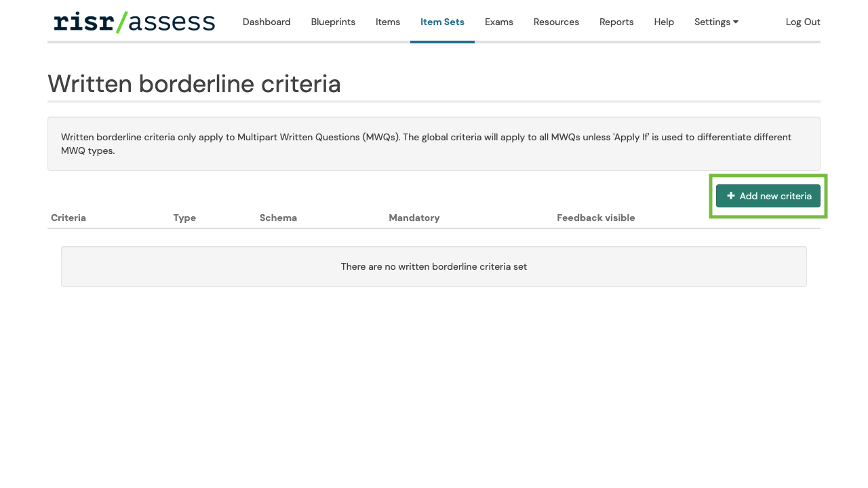Click the Feedback visible column header
Screen dimensions: 868x488
[596, 218]
